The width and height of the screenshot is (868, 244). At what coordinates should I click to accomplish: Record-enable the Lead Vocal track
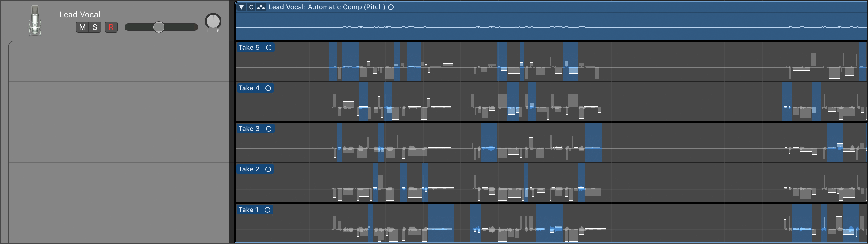[x=111, y=27]
